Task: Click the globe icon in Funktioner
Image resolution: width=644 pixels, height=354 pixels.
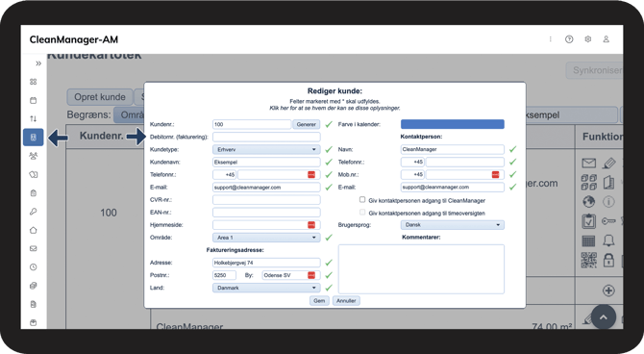Action: [588, 202]
